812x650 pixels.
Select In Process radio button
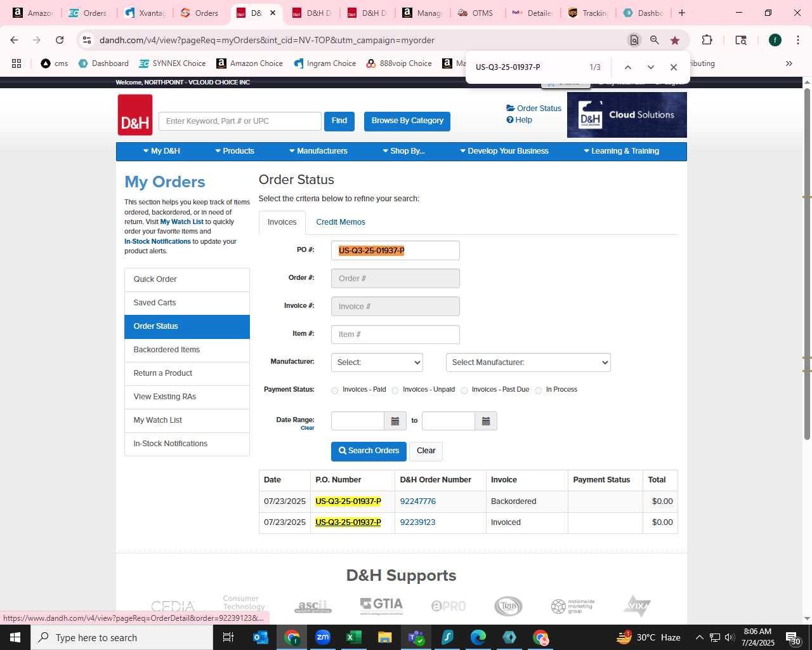point(539,390)
